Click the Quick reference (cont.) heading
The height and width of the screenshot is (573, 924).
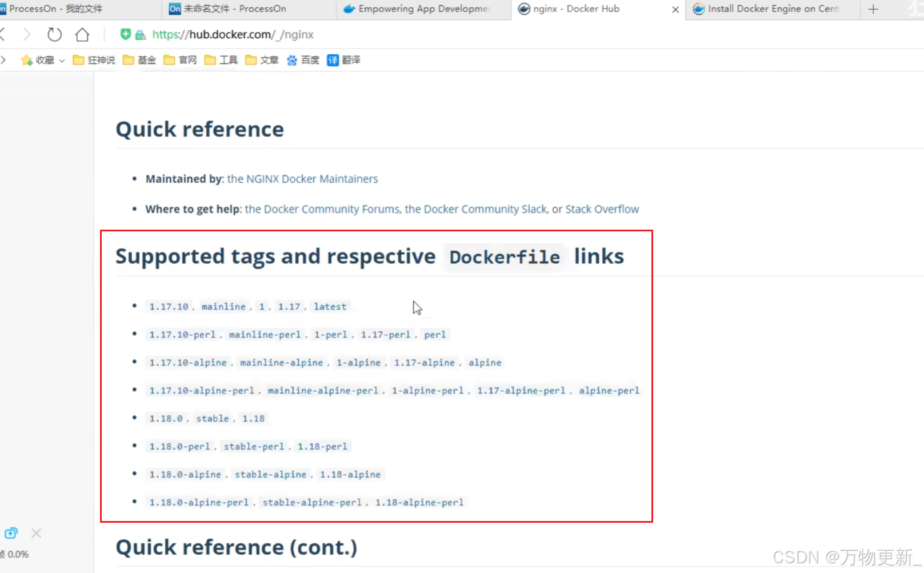(x=237, y=548)
